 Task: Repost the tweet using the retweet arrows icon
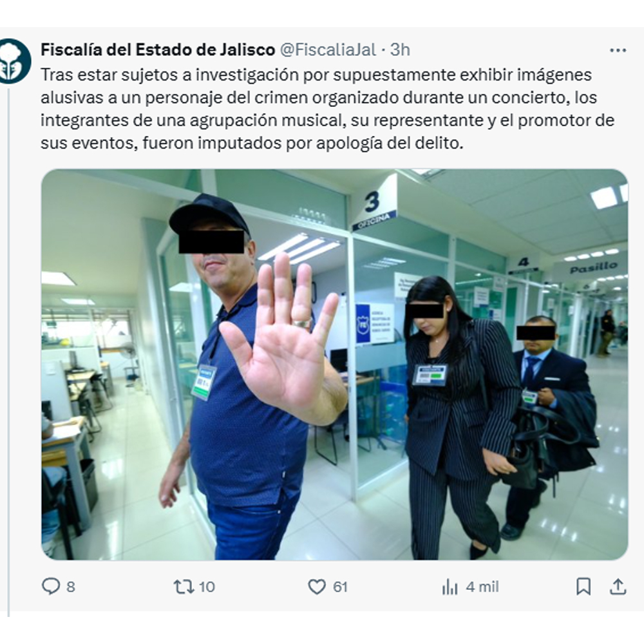click(x=184, y=587)
